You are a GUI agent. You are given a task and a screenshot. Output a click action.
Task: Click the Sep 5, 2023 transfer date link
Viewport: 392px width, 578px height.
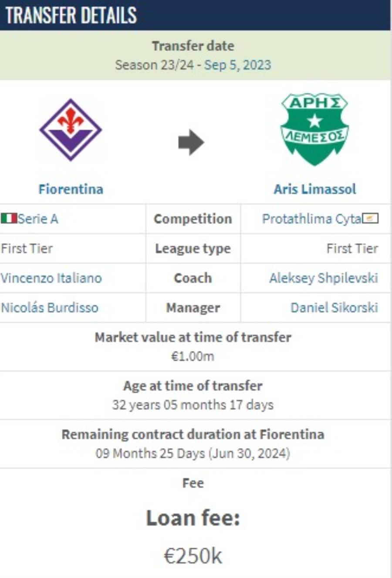(x=238, y=65)
